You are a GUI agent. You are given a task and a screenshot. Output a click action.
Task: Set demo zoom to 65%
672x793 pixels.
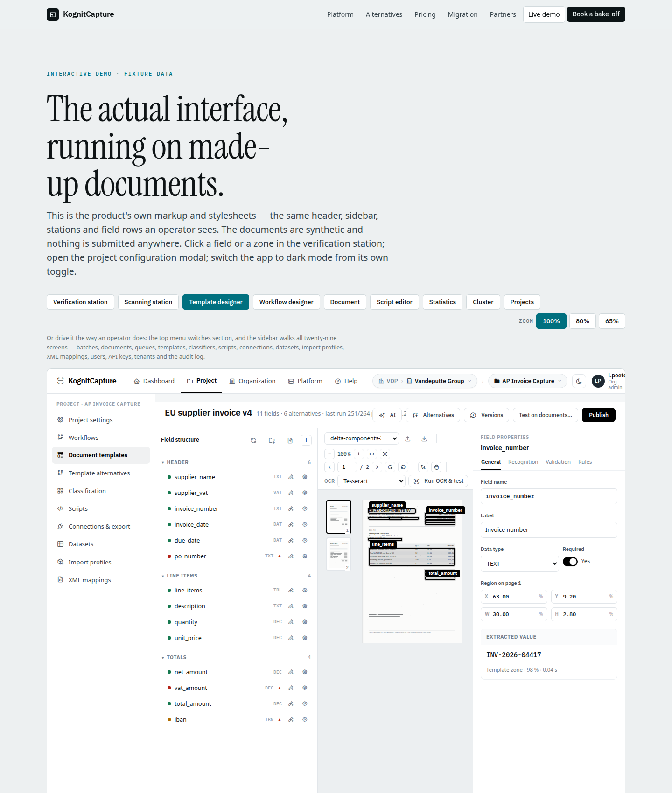tap(612, 321)
